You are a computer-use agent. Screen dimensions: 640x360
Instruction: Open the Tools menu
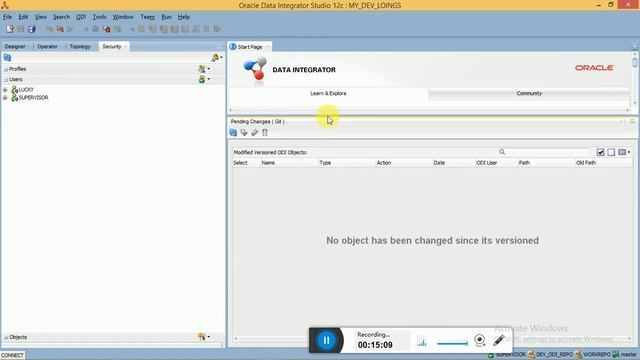[x=99, y=17]
